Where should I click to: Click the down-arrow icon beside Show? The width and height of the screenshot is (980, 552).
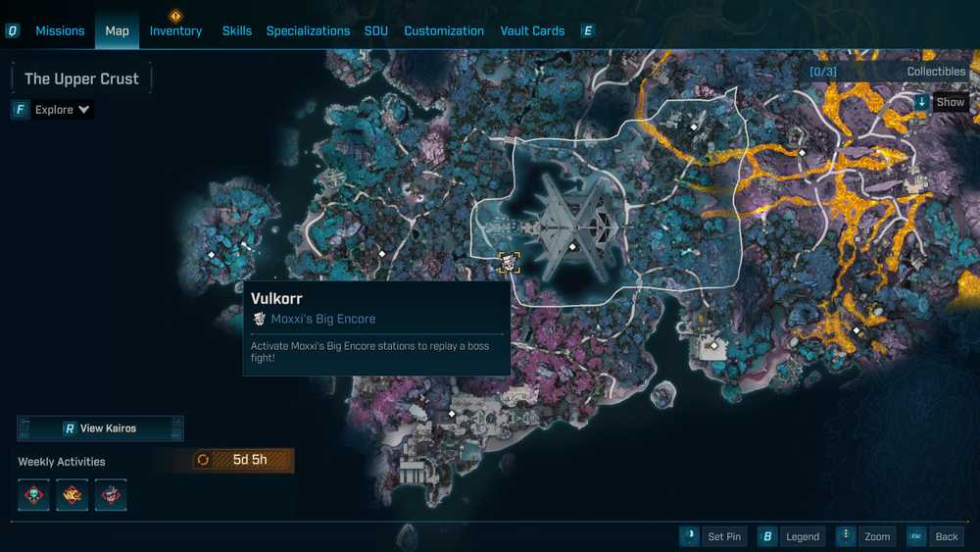click(x=921, y=102)
